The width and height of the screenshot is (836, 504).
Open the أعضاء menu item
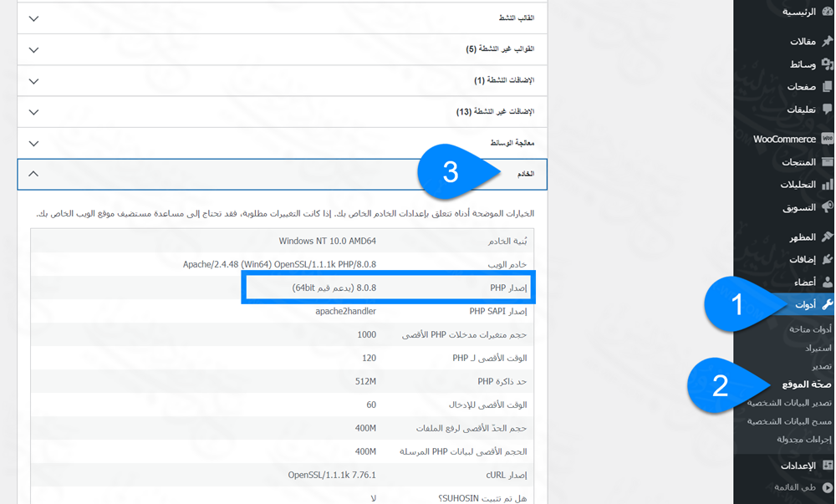804,282
